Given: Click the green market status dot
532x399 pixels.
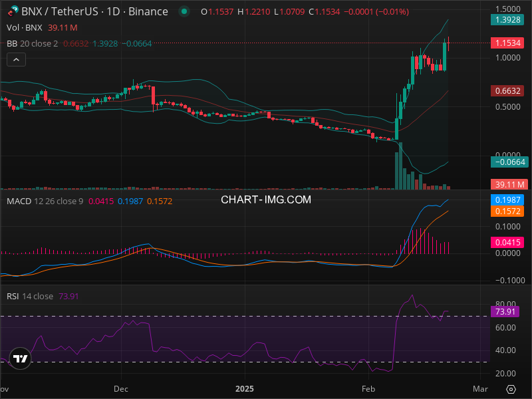Looking at the screenshot, I should [x=184, y=11].
